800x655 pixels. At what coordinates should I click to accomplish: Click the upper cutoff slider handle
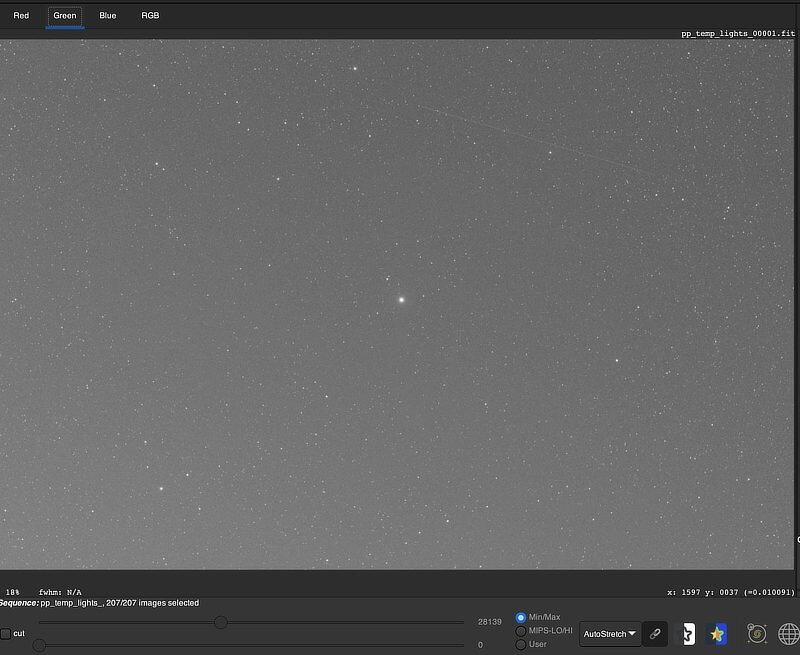point(221,622)
